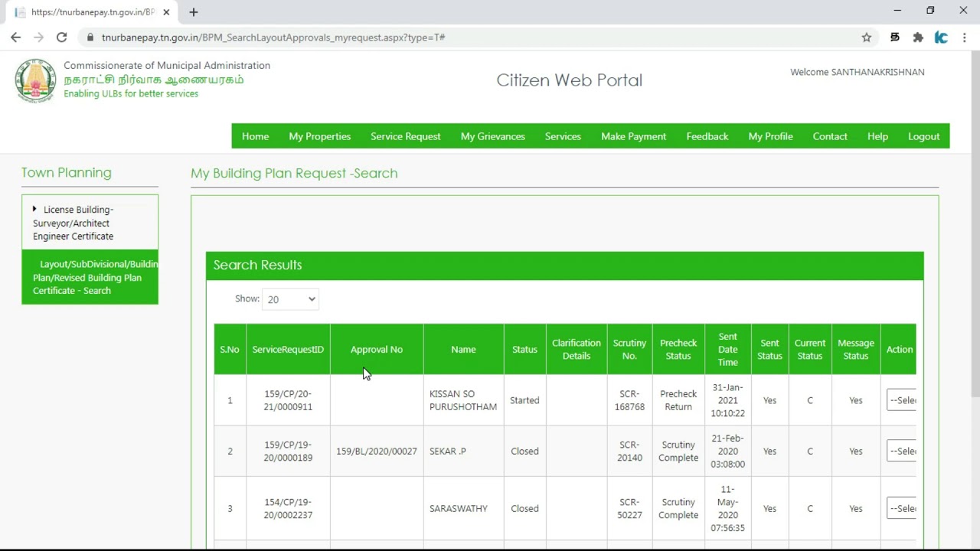Click name SARASWATHY

tap(459, 508)
